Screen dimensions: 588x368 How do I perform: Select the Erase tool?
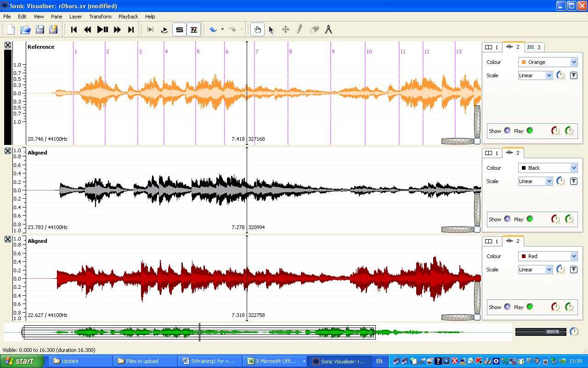[314, 29]
